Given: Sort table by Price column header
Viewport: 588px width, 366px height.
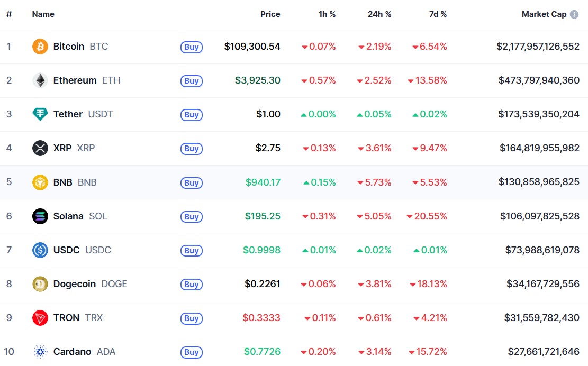Looking at the screenshot, I should click(x=270, y=14).
